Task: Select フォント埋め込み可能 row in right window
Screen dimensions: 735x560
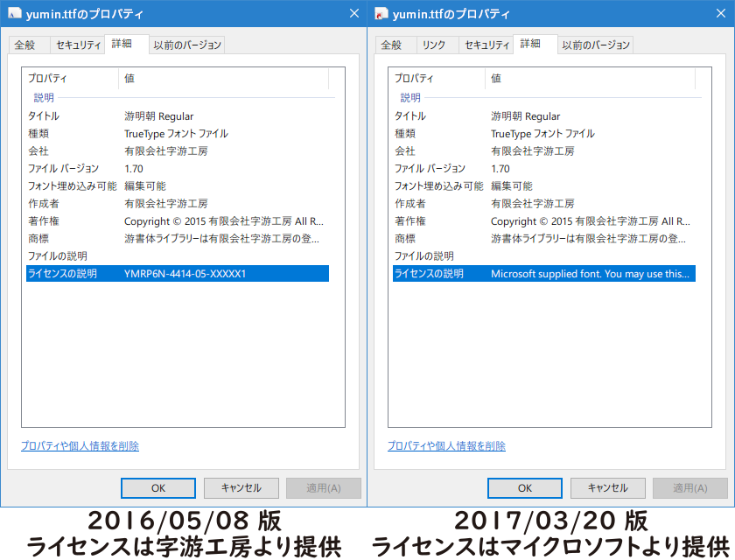Action: click(x=544, y=186)
